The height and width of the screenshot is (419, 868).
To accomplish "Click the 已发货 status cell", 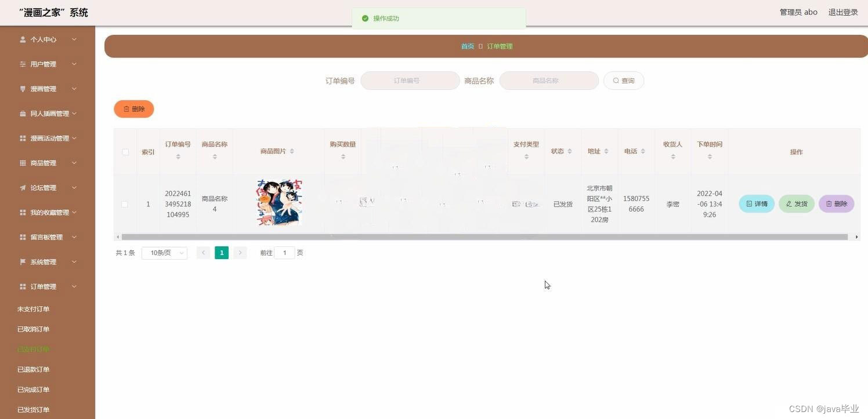I will (563, 204).
